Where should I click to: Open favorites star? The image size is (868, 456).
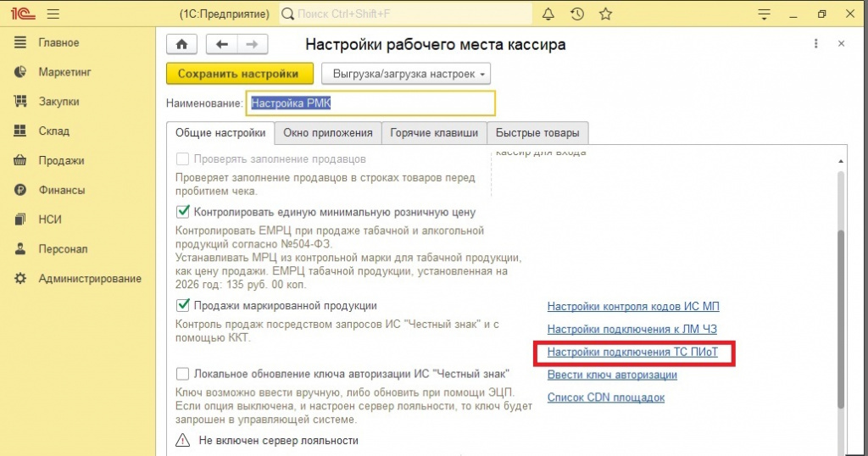605,14
